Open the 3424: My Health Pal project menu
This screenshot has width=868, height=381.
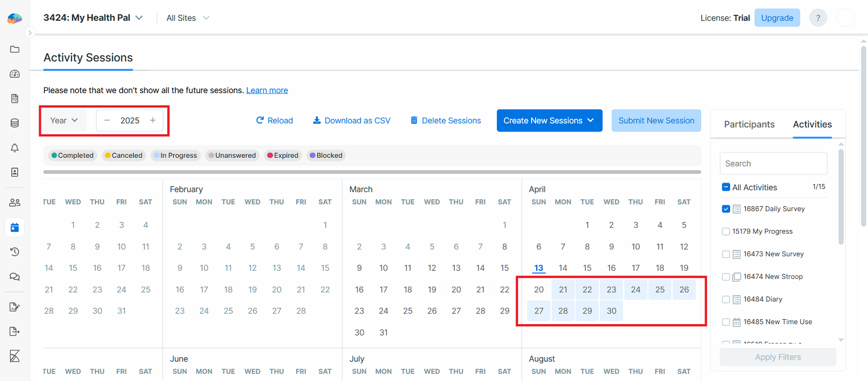pos(93,18)
